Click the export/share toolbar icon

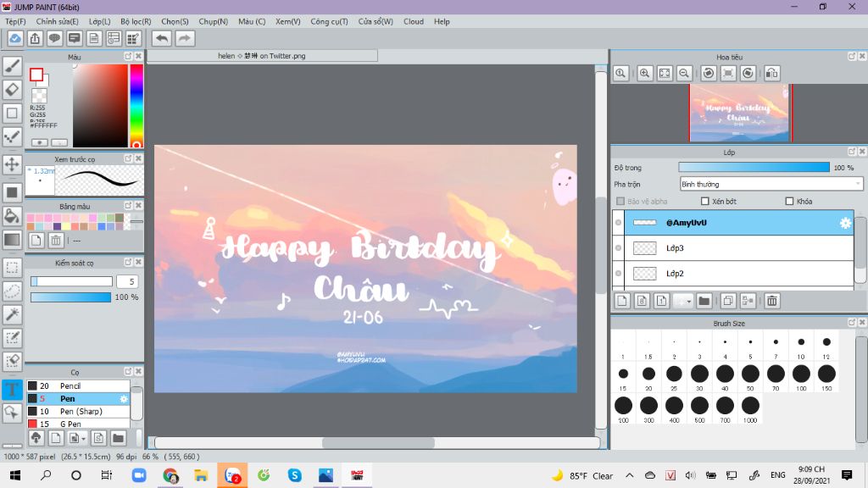[x=35, y=39]
